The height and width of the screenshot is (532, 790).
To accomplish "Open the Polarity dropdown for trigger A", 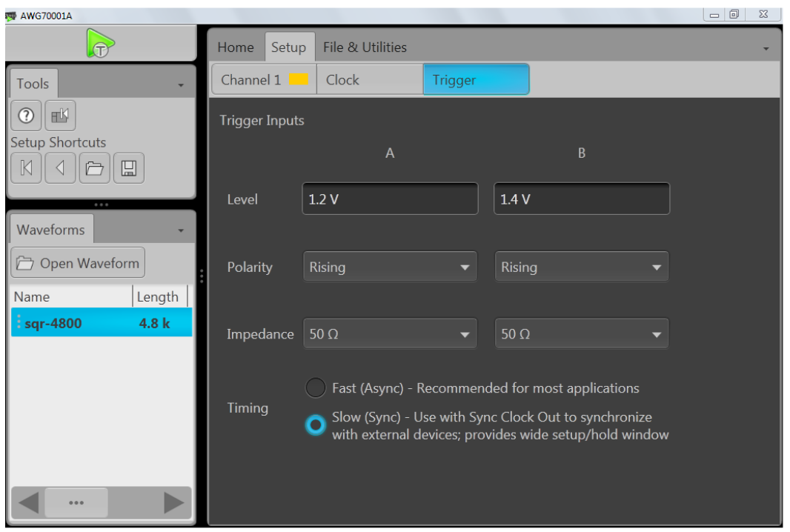I will 390,267.
